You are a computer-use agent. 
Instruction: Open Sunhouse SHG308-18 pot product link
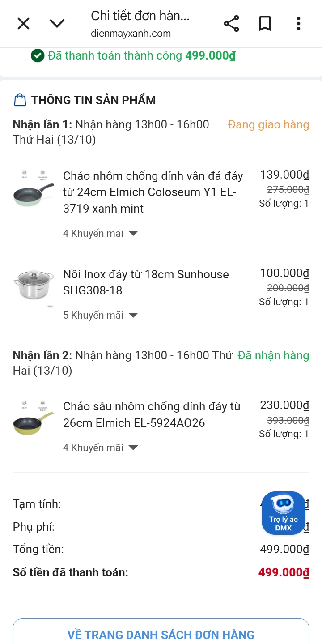pos(146,282)
